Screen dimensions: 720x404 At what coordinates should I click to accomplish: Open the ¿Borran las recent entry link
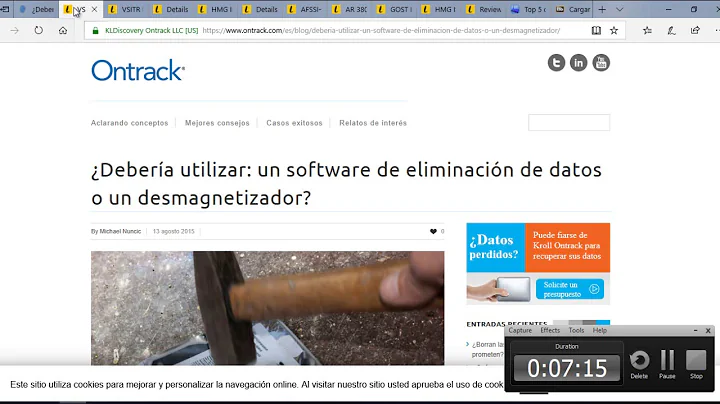(488, 349)
